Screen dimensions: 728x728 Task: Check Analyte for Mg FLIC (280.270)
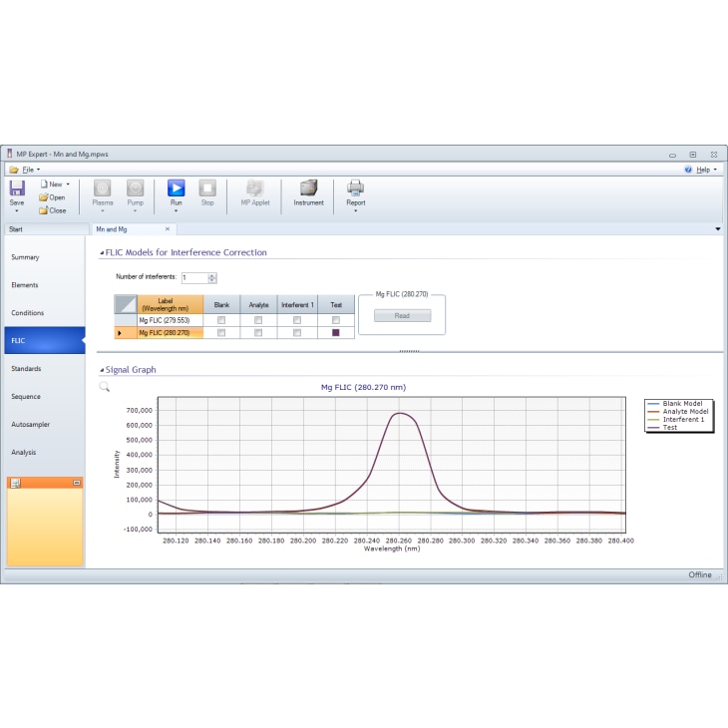258,333
